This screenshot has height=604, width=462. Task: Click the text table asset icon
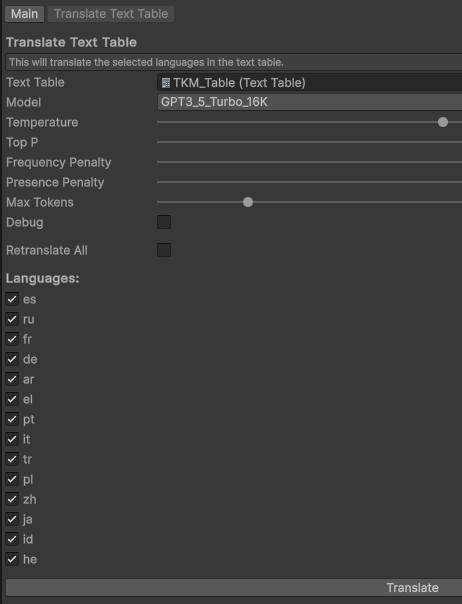coord(166,83)
